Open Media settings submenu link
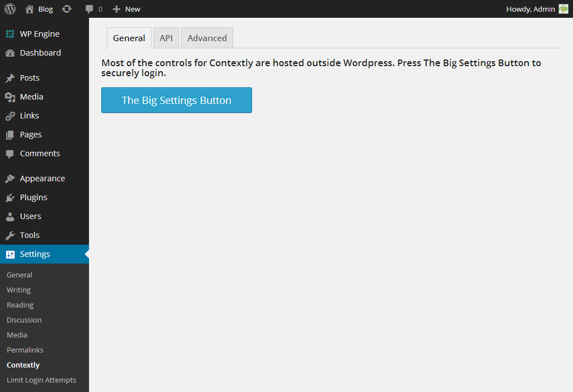The width and height of the screenshot is (573, 392). coord(17,335)
